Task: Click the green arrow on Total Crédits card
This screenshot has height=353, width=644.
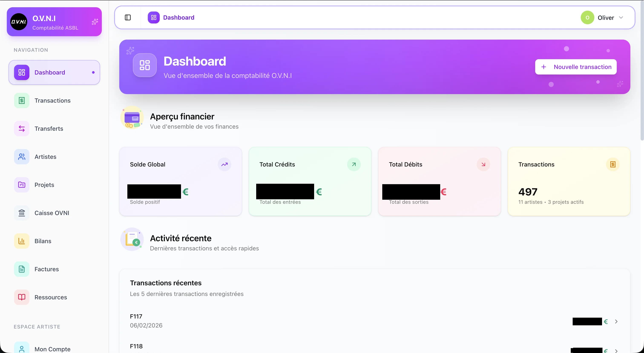Action: click(354, 164)
